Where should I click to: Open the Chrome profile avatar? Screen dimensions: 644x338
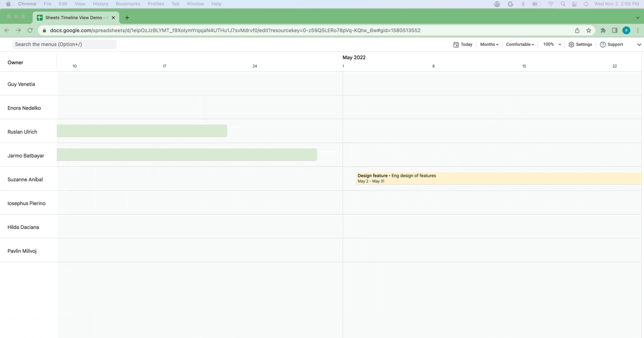[x=626, y=30]
